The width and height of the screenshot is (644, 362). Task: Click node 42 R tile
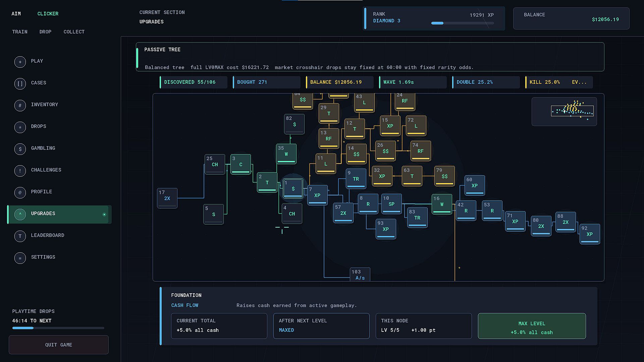[466, 210]
